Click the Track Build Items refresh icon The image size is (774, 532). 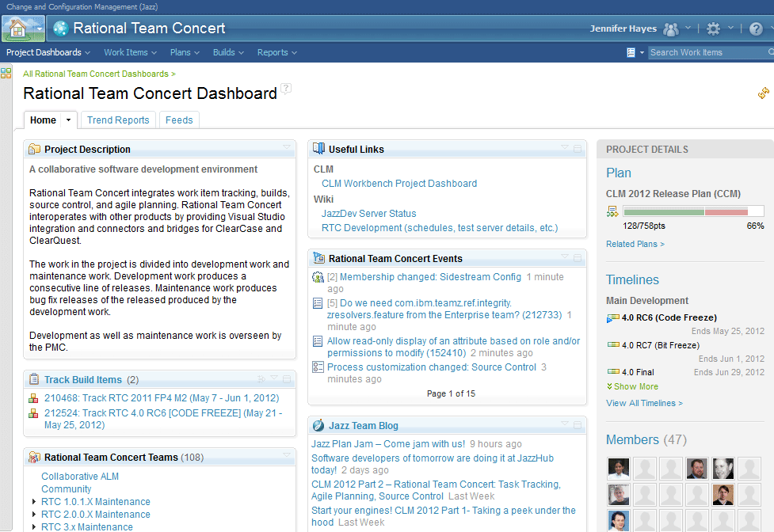tap(261, 379)
